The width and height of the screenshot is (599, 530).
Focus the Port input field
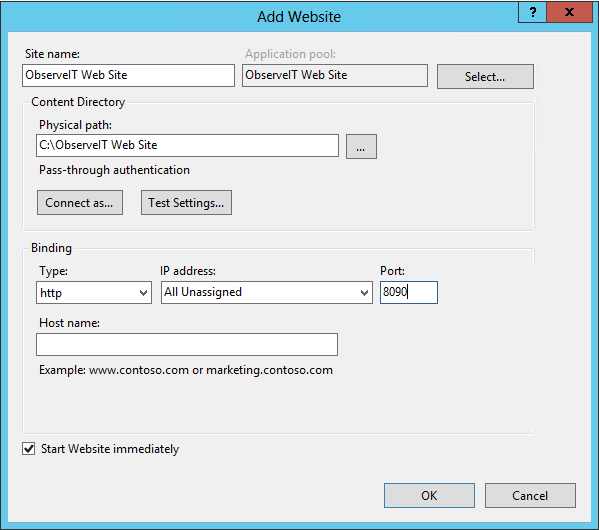point(409,293)
